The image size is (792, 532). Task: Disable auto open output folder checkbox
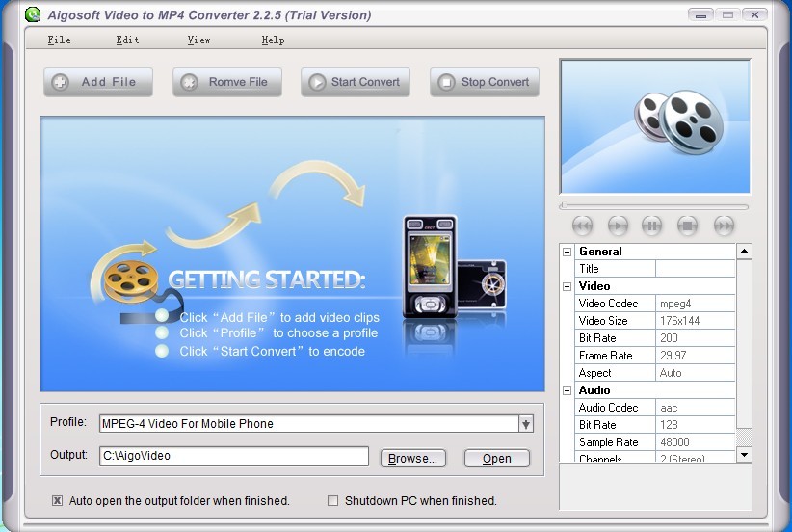pos(58,500)
